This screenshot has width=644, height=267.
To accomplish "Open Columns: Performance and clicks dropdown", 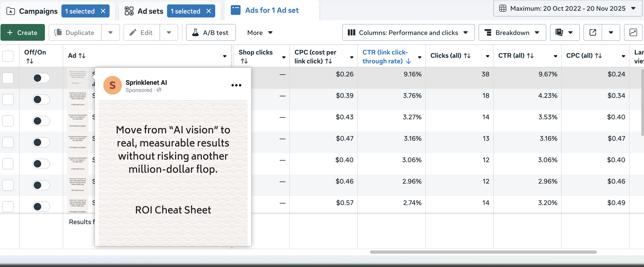I will pyautogui.click(x=408, y=33).
